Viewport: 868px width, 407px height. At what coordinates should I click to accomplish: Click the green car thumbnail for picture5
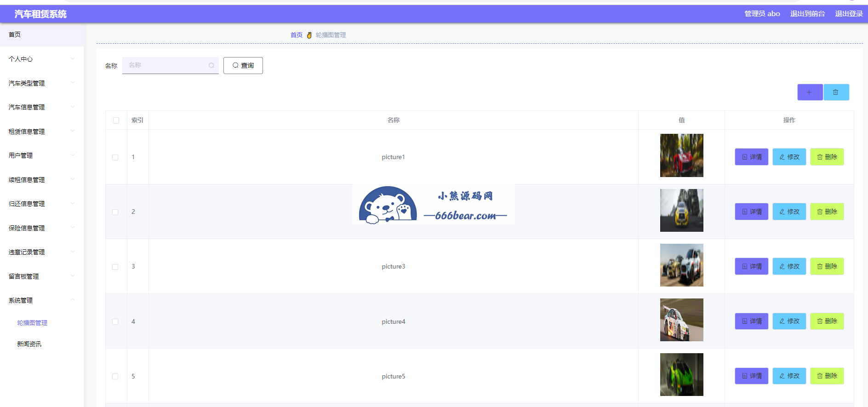[681, 374]
